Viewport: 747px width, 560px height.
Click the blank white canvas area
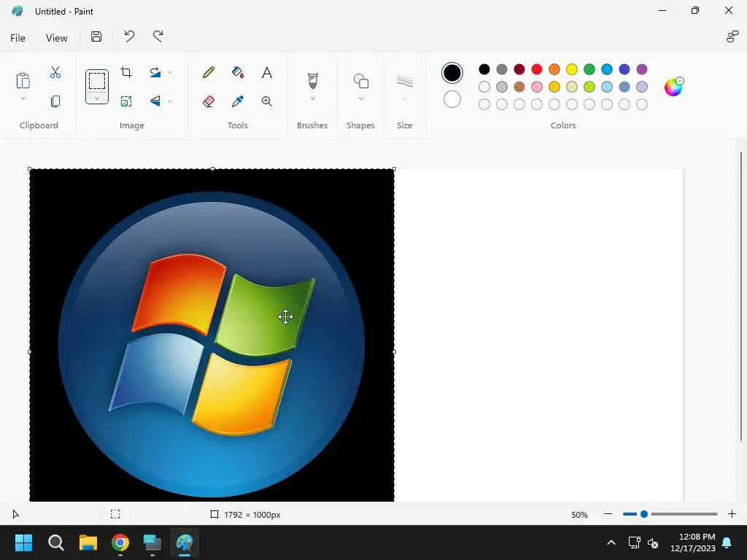pos(538,335)
